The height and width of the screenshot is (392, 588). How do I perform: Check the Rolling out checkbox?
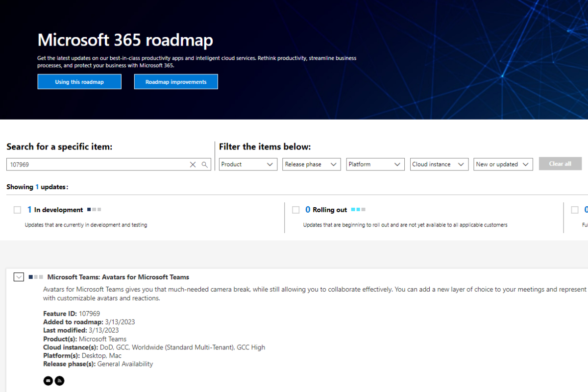coord(296,210)
